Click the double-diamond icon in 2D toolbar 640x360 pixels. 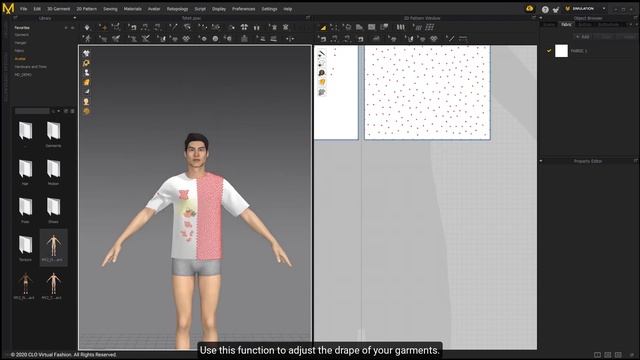[x=434, y=38]
